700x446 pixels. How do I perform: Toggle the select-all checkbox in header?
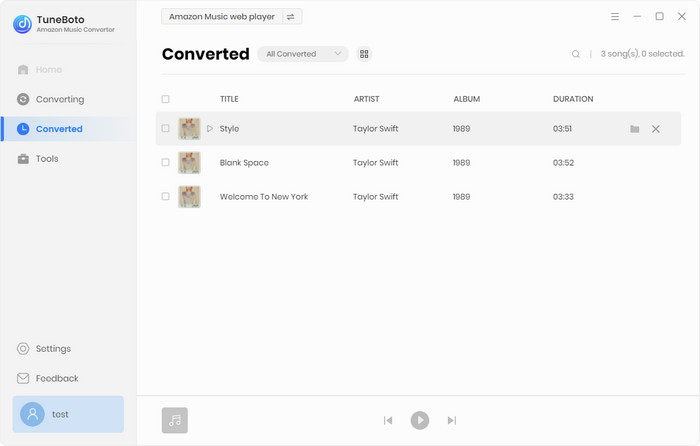coord(166,99)
